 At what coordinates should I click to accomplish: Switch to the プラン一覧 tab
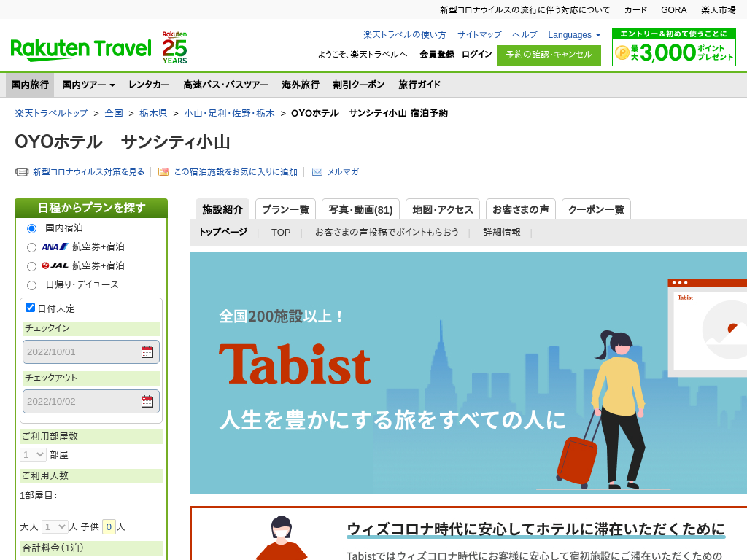point(285,209)
